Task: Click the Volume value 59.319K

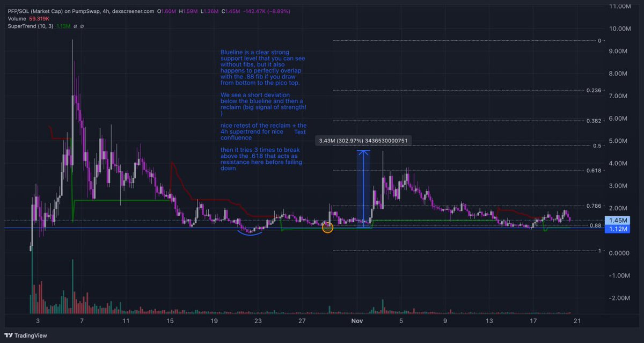Action: pyautogui.click(x=40, y=18)
